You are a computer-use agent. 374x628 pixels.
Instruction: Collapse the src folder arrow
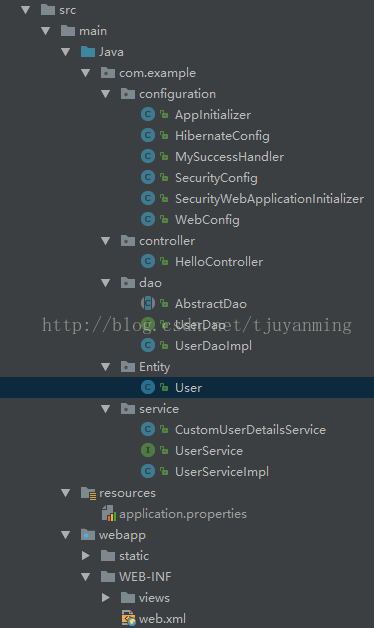[x=26, y=10]
